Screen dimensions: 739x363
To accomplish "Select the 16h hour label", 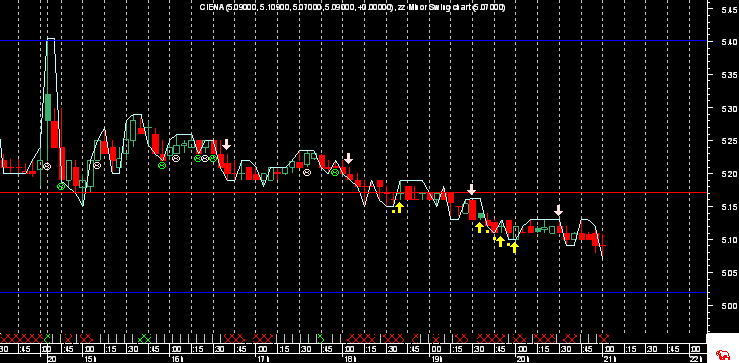I will 177,359.
